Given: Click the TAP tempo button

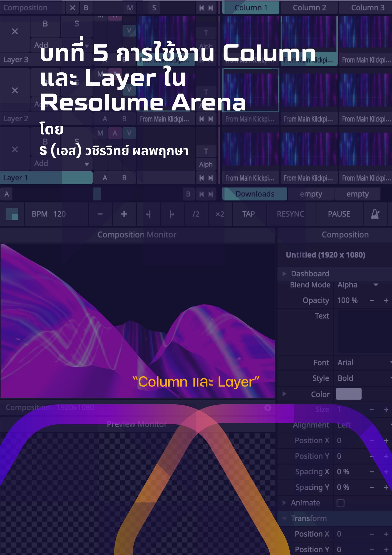Looking at the screenshot, I should coord(248,214).
